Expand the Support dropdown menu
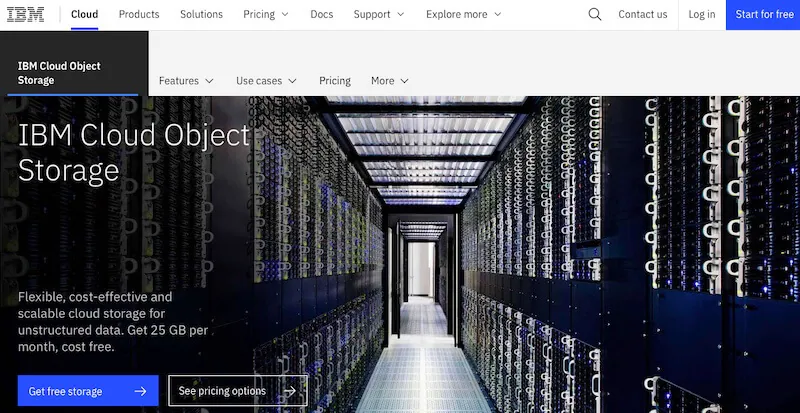 pyautogui.click(x=379, y=14)
